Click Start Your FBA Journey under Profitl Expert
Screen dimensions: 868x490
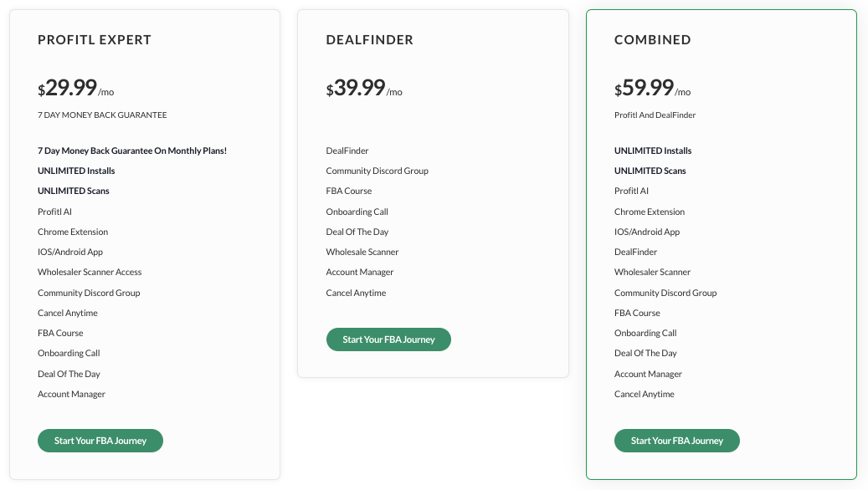coord(100,441)
